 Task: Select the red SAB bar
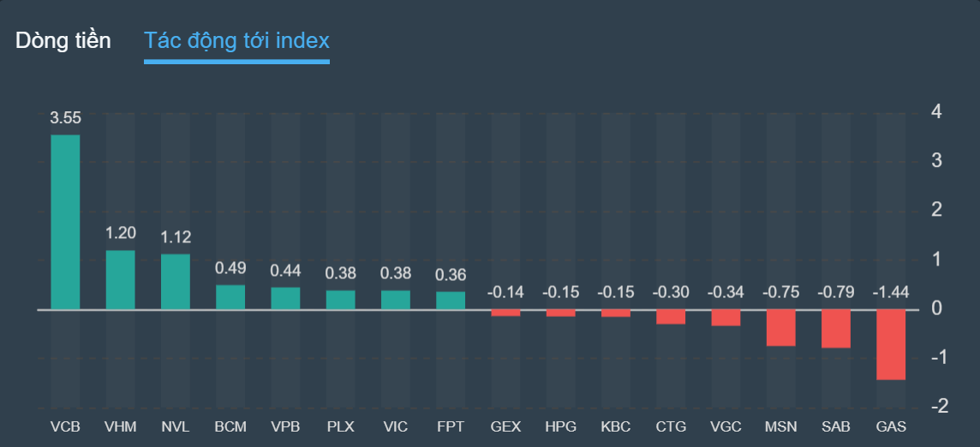tap(836, 329)
